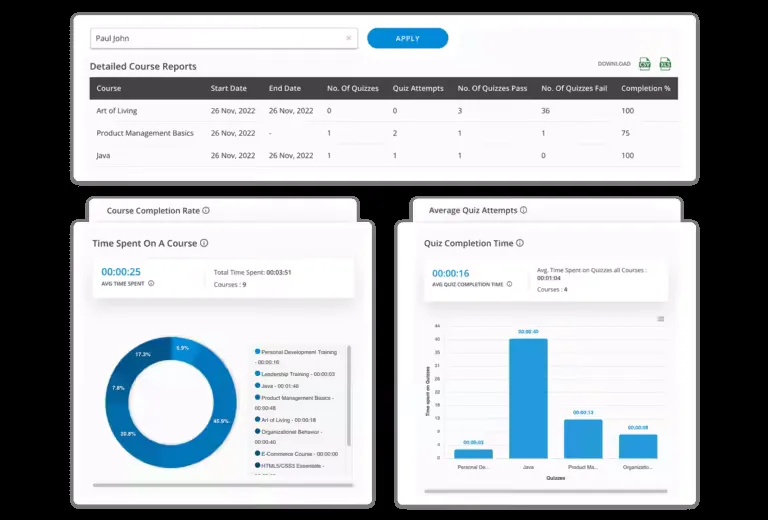Screen dimensions: 768x520
Task: Switch to the Course Completion Rate tab
Action: (223, 211)
